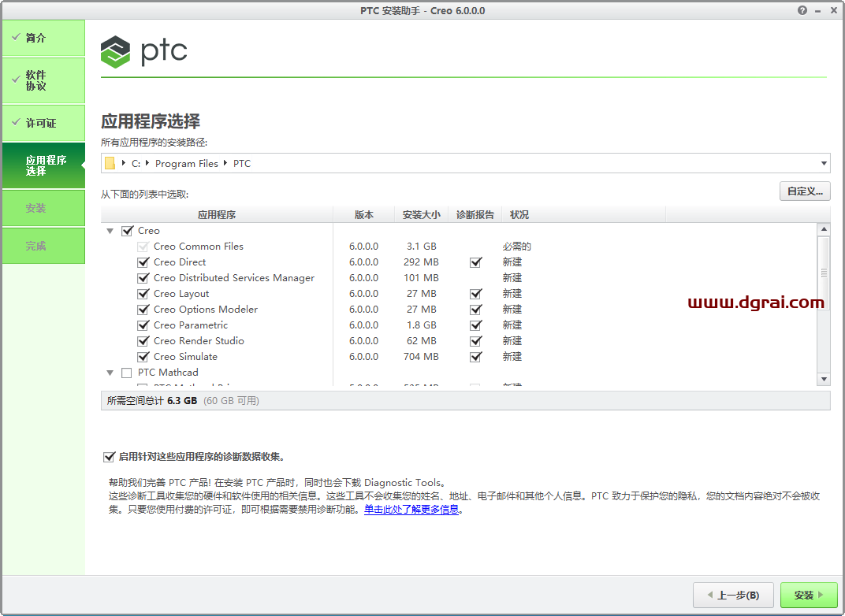This screenshot has height=616, width=845.
Task: Click the 应用程序 column header
Action: [217, 215]
